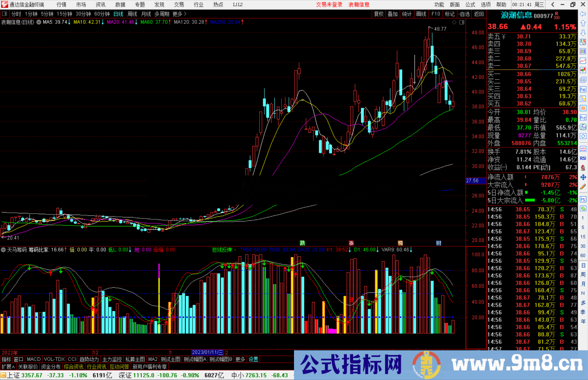588x380 pixels.
Task: Click the green refresh icon in the sidebar
Action: 583,209
